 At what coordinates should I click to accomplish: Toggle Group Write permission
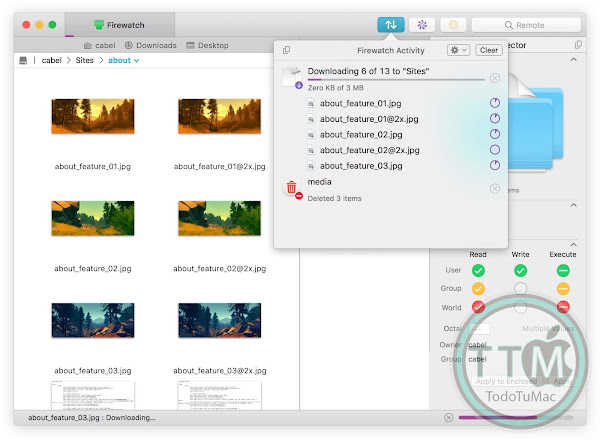520,289
